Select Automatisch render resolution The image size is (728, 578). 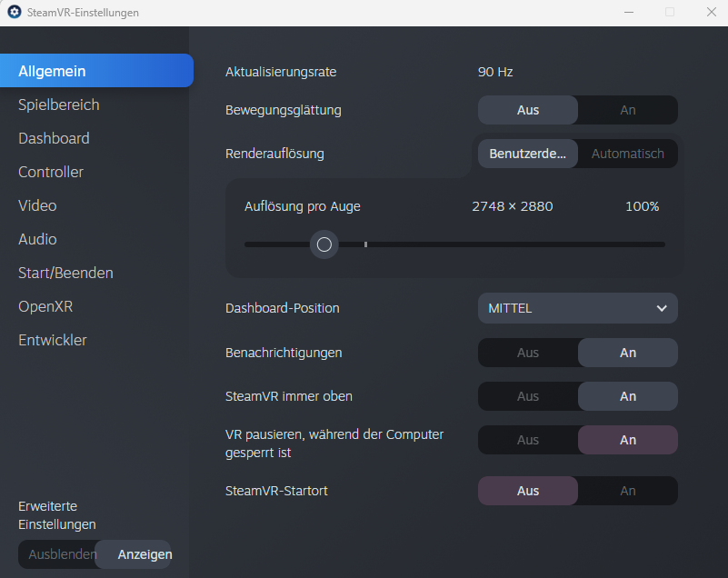[627, 154]
